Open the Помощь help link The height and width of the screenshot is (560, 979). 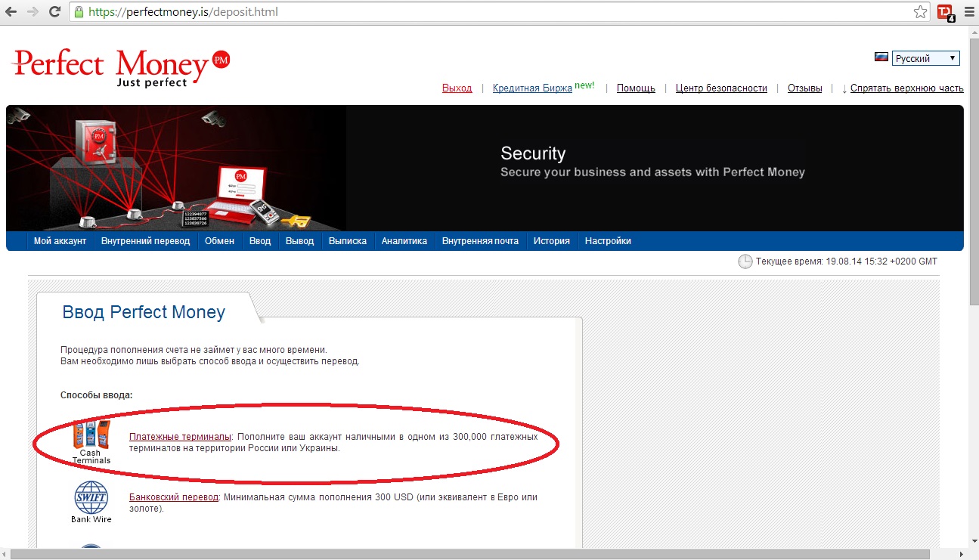click(x=636, y=88)
